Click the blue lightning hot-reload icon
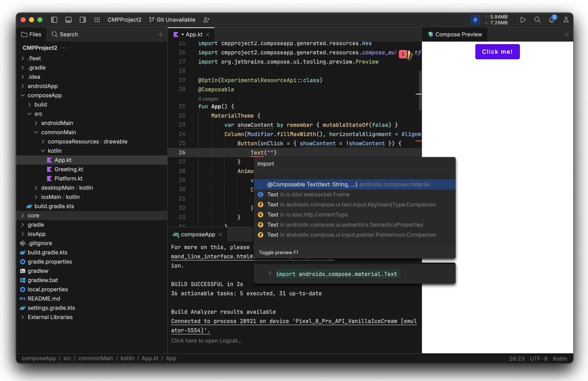 click(474, 20)
